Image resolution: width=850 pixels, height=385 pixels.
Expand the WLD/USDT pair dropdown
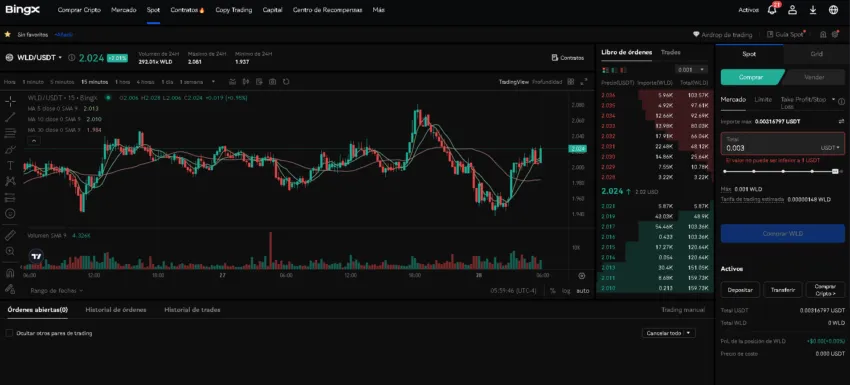[x=60, y=57]
